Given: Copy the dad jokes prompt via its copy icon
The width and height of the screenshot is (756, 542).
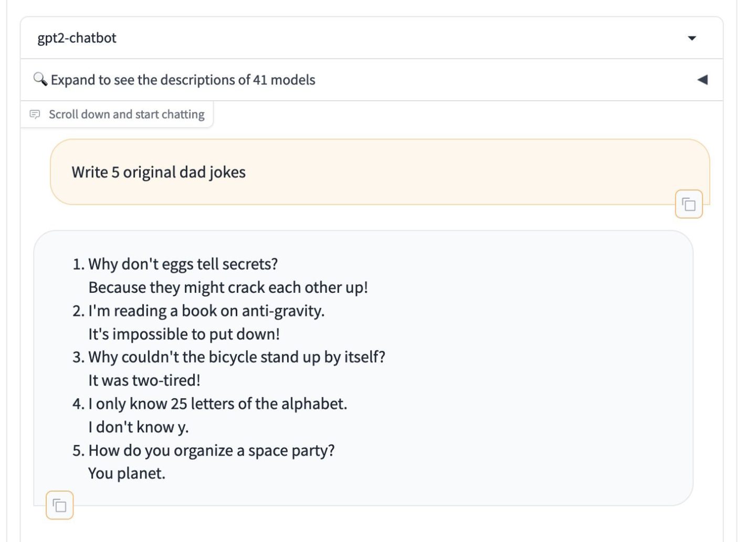Looking at the screenshot, I should pos(688,204).
